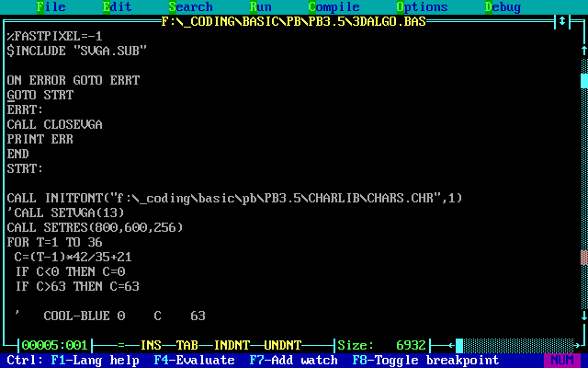This screenshot has height=368, width=588.
Task: Click the NUM lock indicator
Action: point(562,360)
